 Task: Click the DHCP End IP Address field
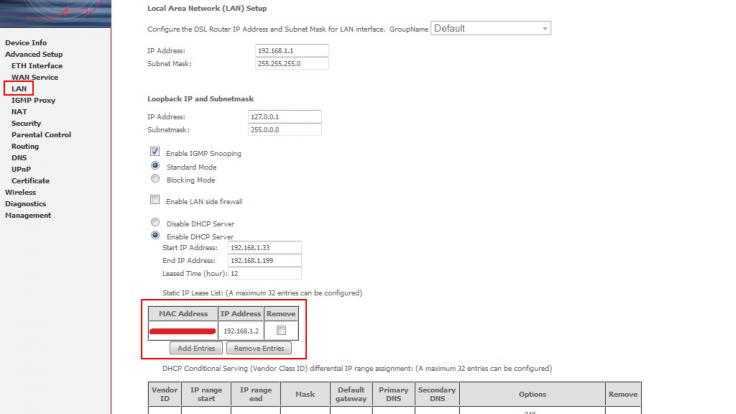click(x=264, y=260)
